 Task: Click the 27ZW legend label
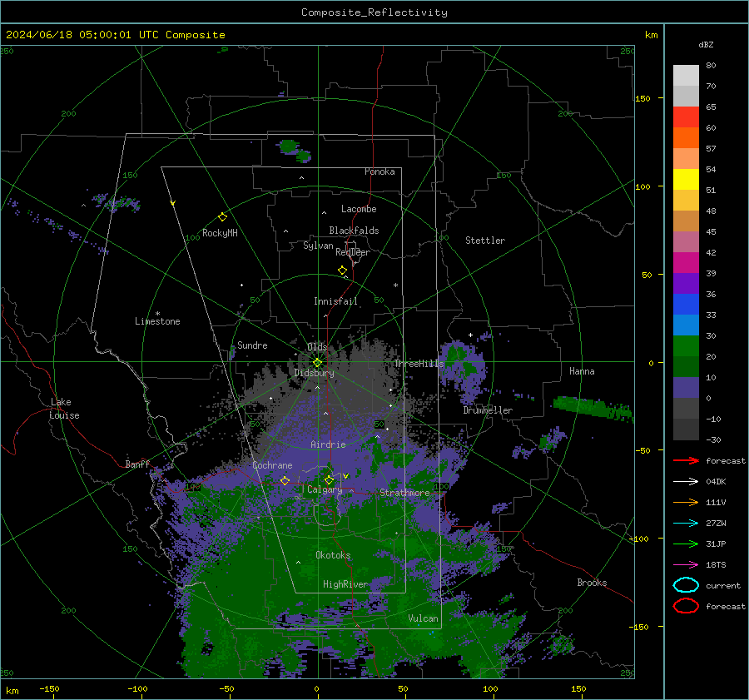click(x=716, y=524)
